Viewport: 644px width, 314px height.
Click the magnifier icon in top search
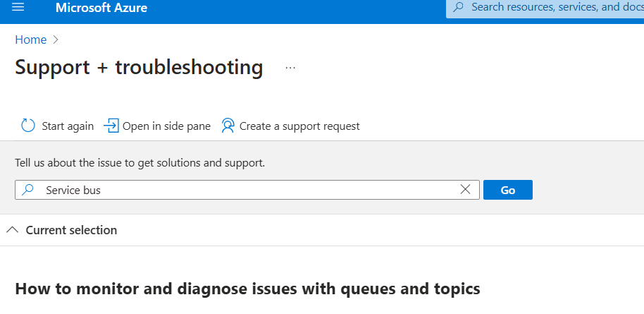point(459,7)
